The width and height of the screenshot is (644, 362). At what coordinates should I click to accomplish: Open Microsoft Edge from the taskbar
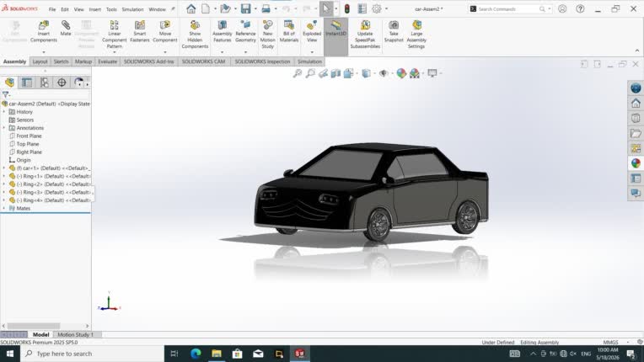tap(196, 354)
